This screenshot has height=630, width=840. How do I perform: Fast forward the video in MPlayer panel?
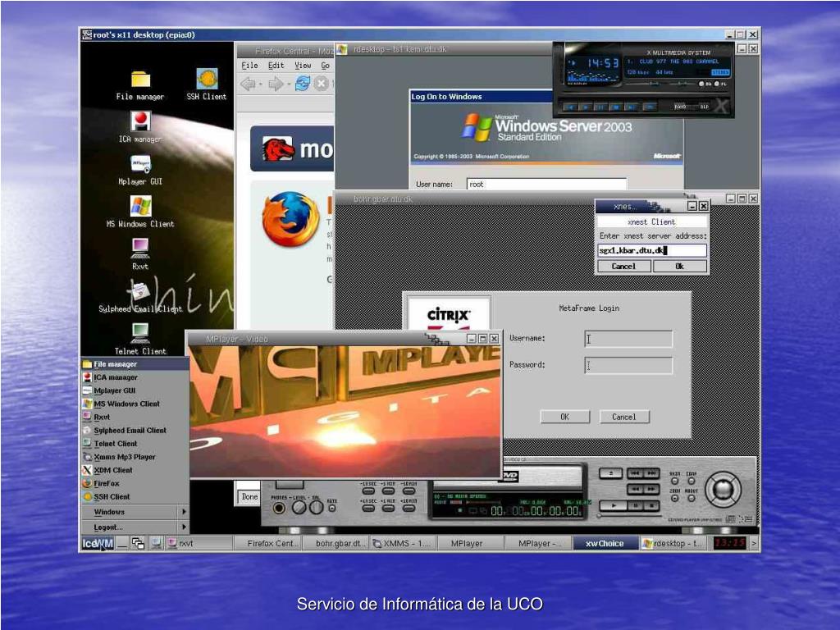coord(651,489)
